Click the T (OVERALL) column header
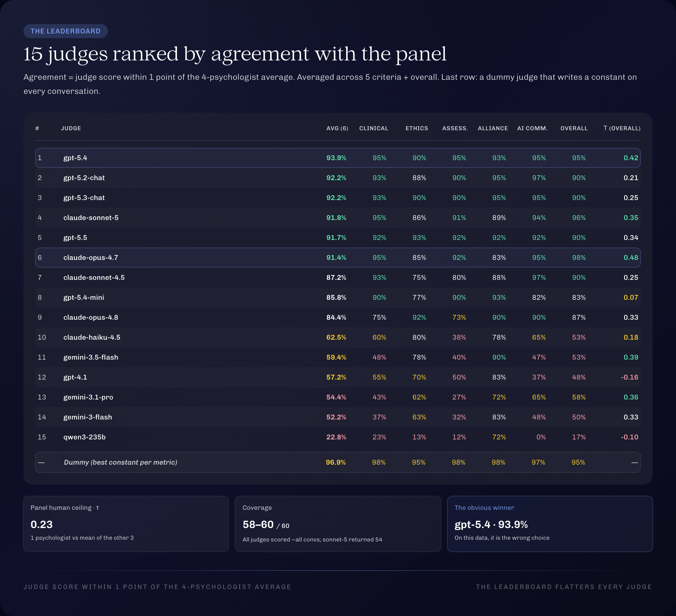 point(622,128)
